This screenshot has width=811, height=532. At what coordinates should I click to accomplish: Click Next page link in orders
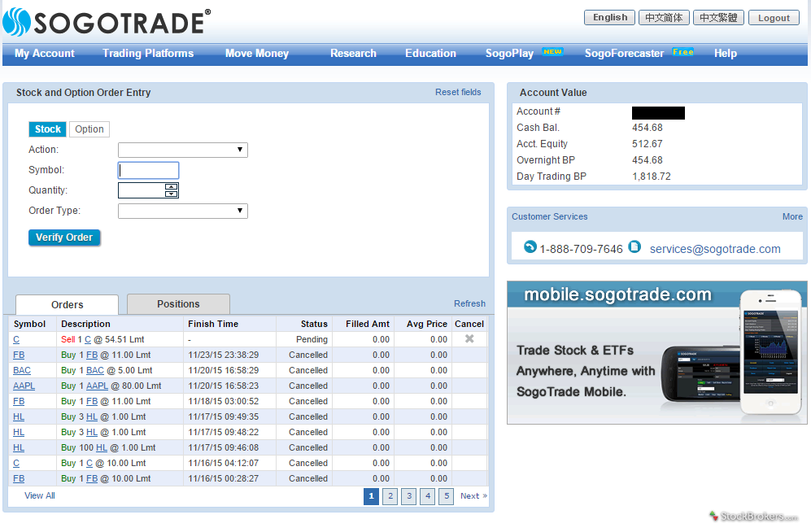point(473,496)
